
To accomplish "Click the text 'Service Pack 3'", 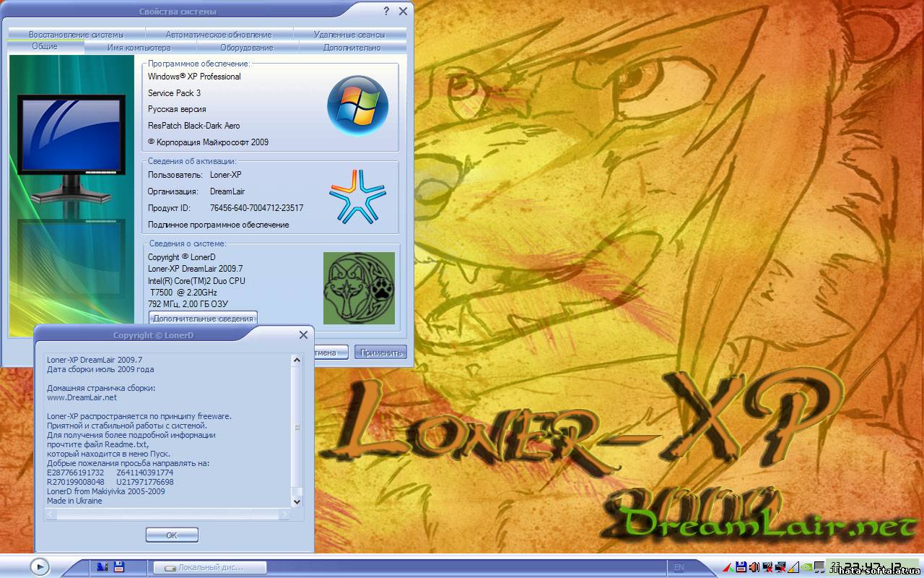I will 174,93.
